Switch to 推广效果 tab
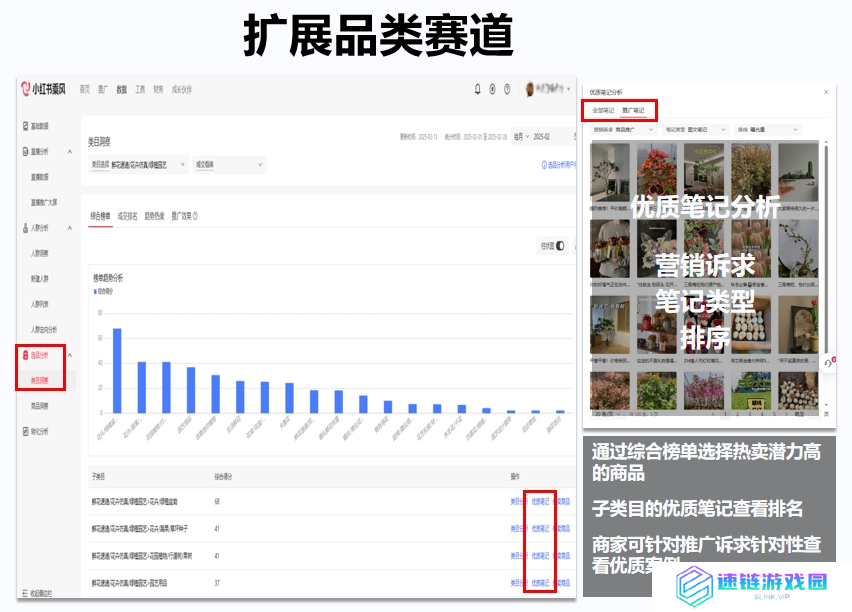This screenshot has width=852, height=612. (x=181, y=216)
